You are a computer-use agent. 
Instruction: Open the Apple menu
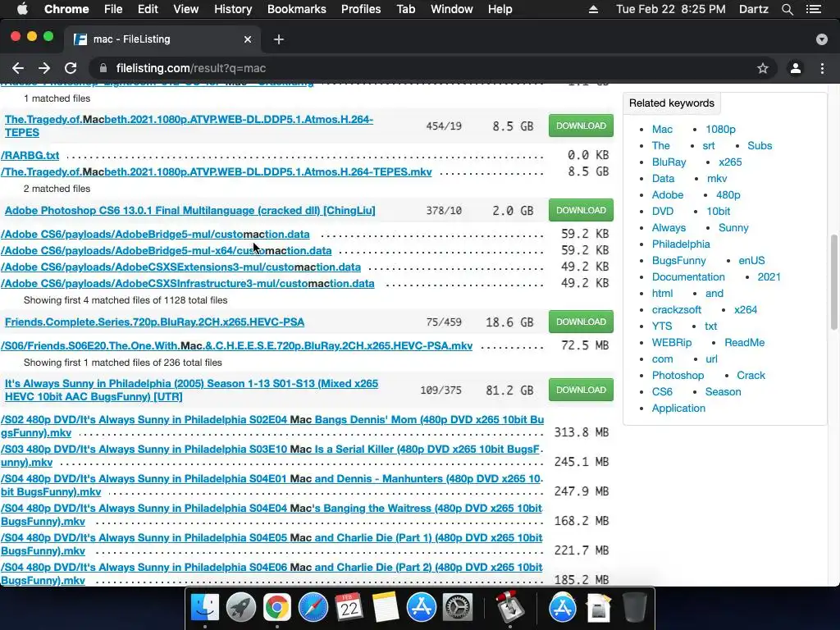click(x=22, y=9)
